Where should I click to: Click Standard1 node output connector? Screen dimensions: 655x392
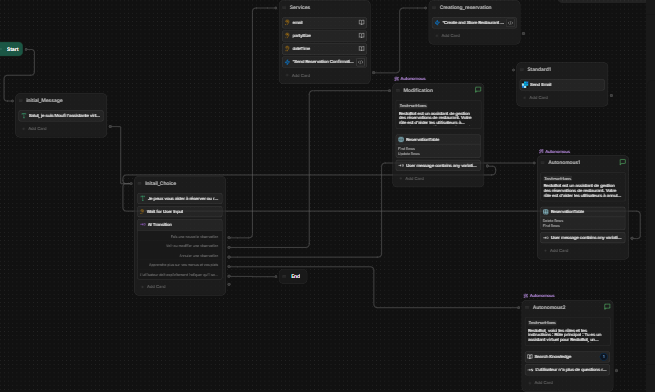point(611,96)
